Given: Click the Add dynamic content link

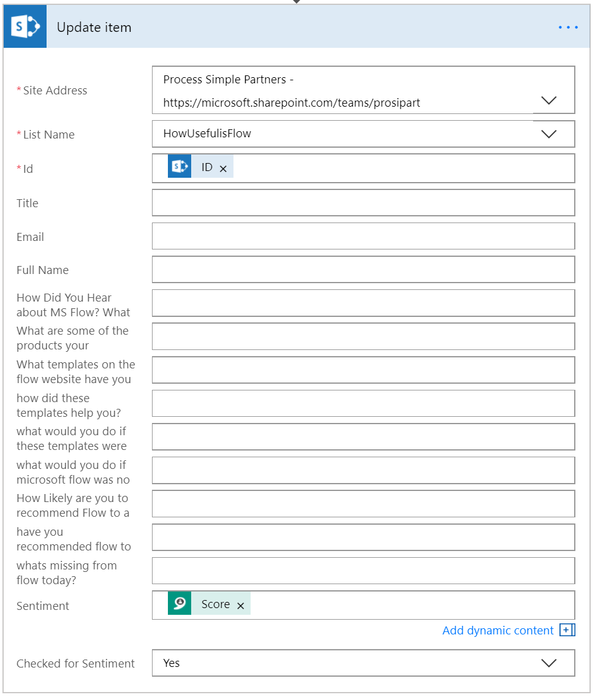Looking at the screenshot, I should click(x=498, y=630).
